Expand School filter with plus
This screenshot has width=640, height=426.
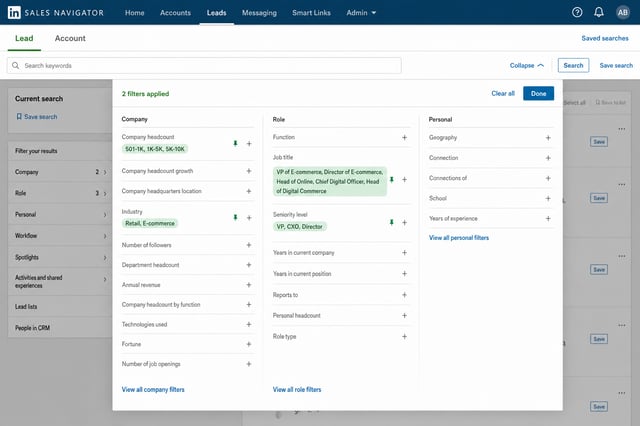tap(548, 198)
